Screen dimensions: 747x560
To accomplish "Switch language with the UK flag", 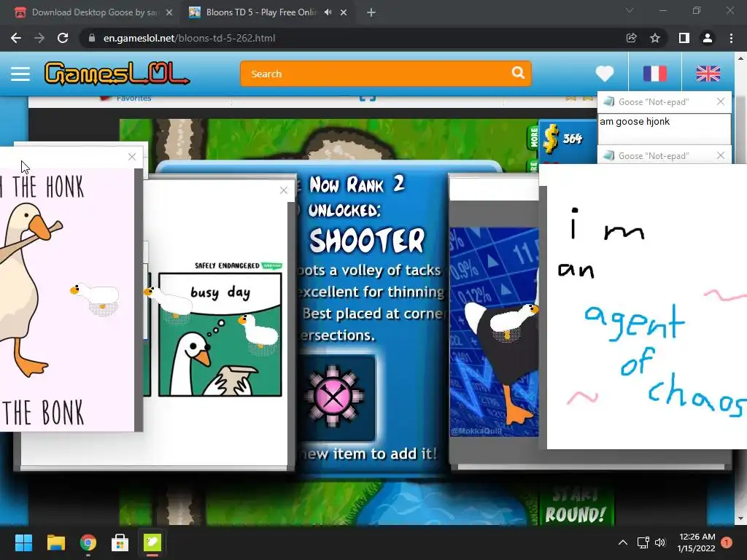I will [x=708, y=74].
